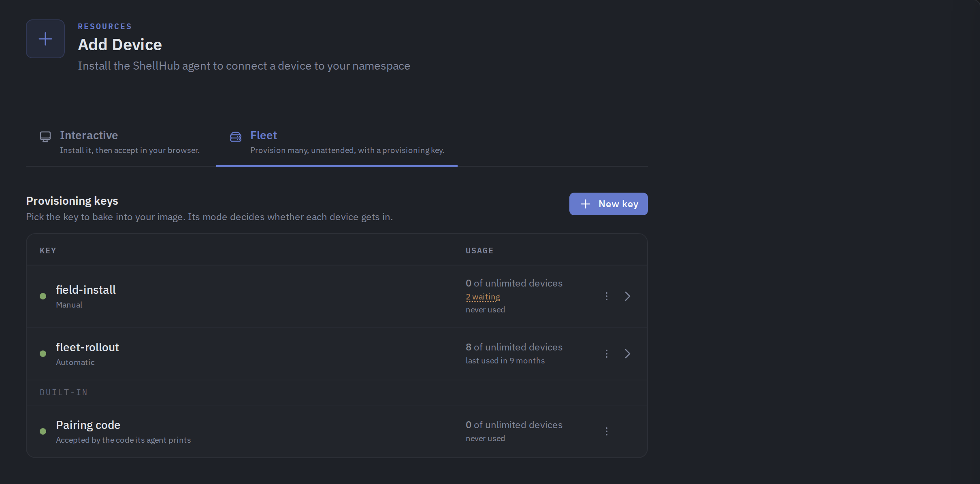
Task: Click the KEY column header
Action: (48, 250)
